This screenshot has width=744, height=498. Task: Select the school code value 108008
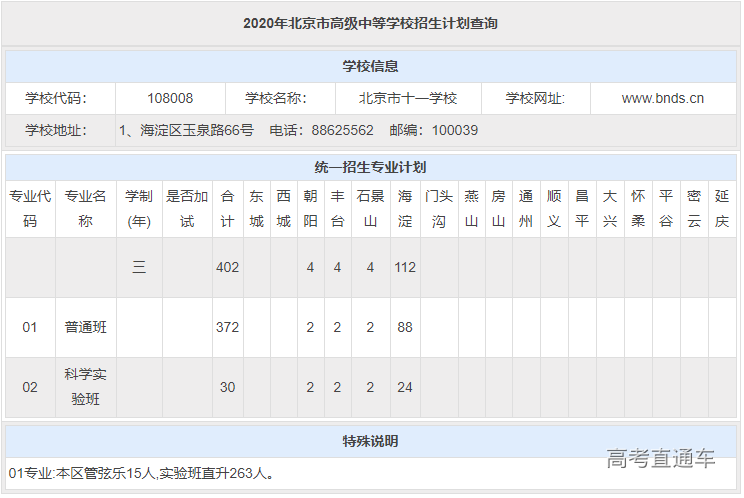pos(170,98)
